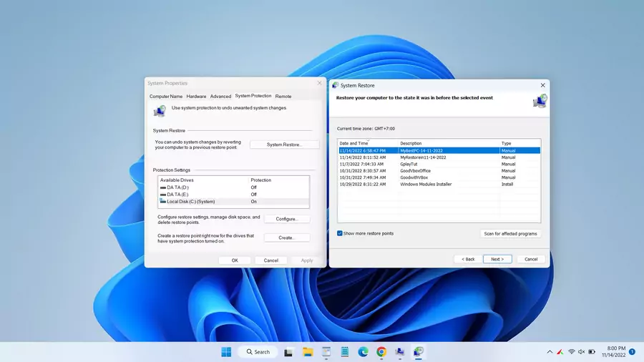Check the battery tray icon
The width and height of the screenshot is (644, 362).
(x=592, y=352)
